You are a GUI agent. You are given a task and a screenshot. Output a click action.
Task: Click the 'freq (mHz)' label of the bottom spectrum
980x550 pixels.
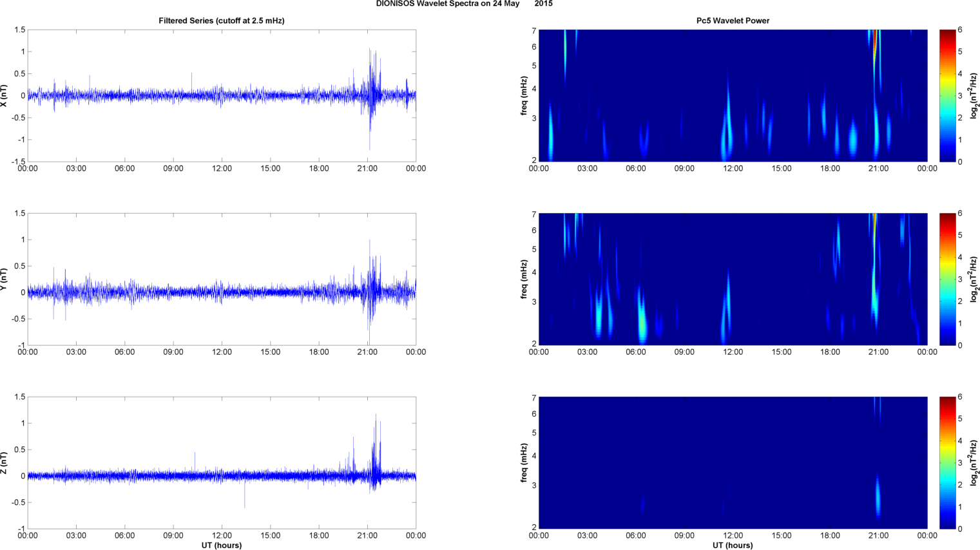point(524,462)
